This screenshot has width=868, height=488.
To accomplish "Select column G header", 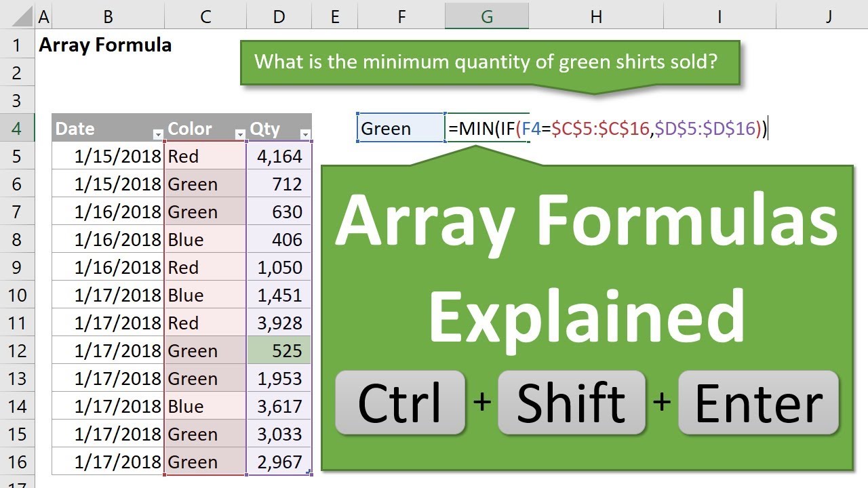I will coord(487,17).
